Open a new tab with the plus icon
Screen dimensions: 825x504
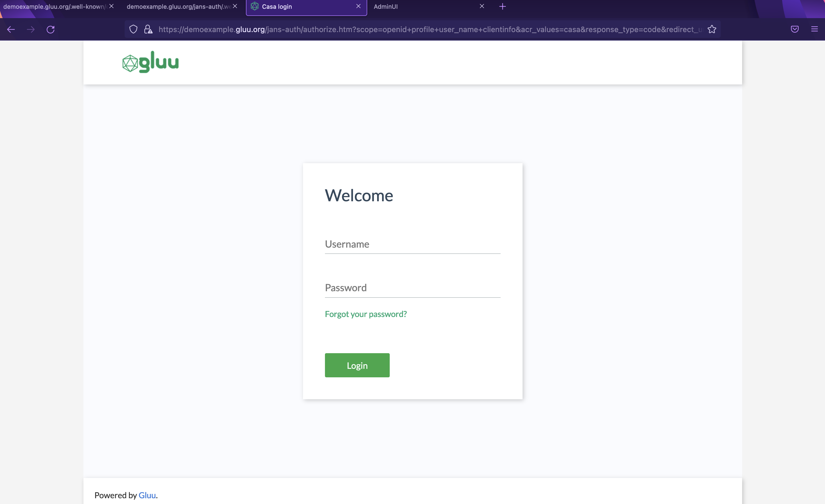pyautogui.click(x=503, y=6)
